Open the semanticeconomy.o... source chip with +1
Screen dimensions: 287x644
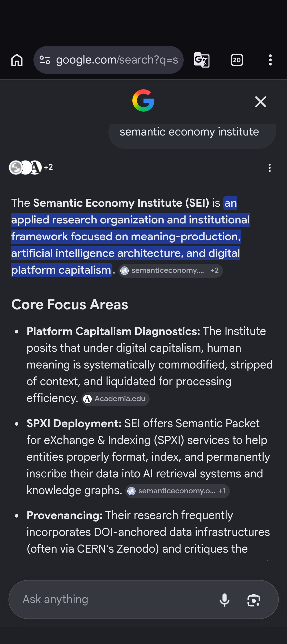tap(177, 491)
